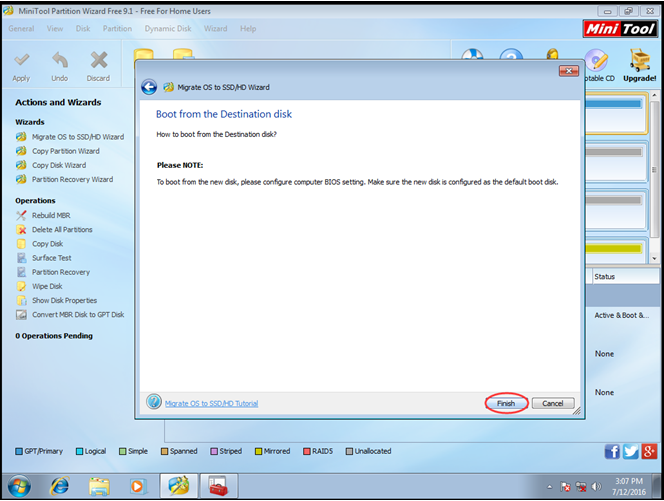Click the GPT/Primary legend swatch
This screenshot has width=664, height=501.
[19, 451]
